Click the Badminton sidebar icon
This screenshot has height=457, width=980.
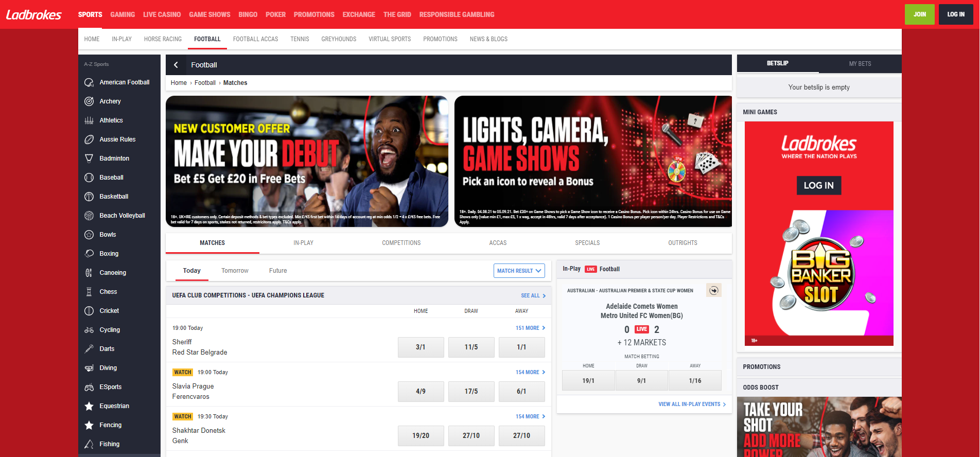[89, 159]
